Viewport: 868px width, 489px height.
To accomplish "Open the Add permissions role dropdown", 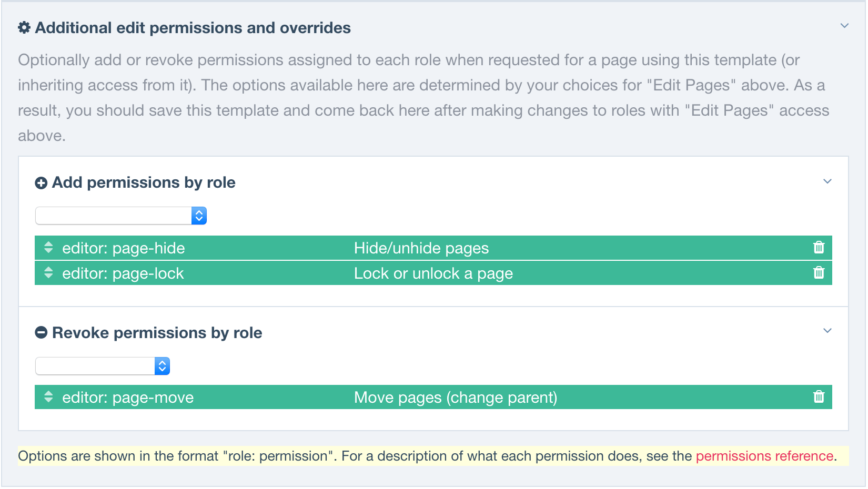I will click(121, 216).
